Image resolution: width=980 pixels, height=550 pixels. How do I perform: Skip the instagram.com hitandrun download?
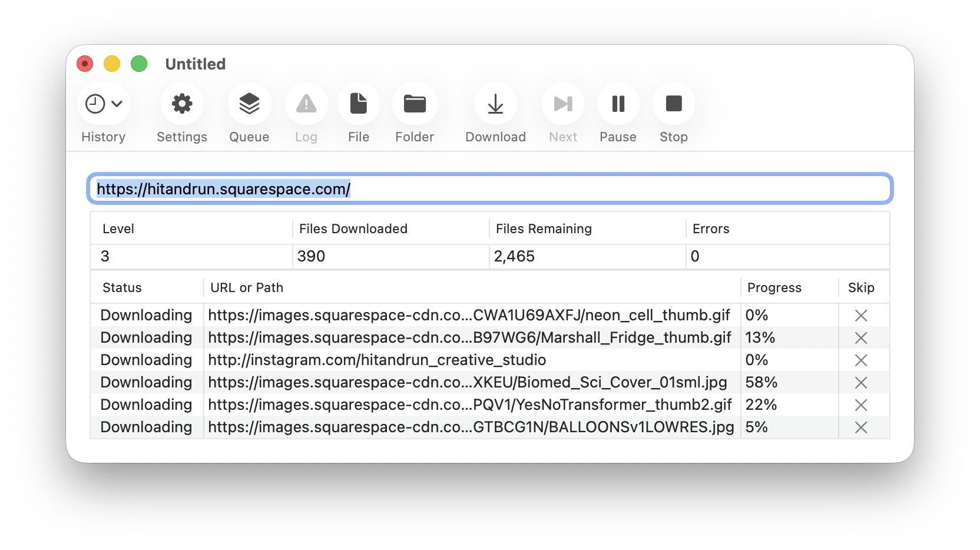click(x=860, y=360)
